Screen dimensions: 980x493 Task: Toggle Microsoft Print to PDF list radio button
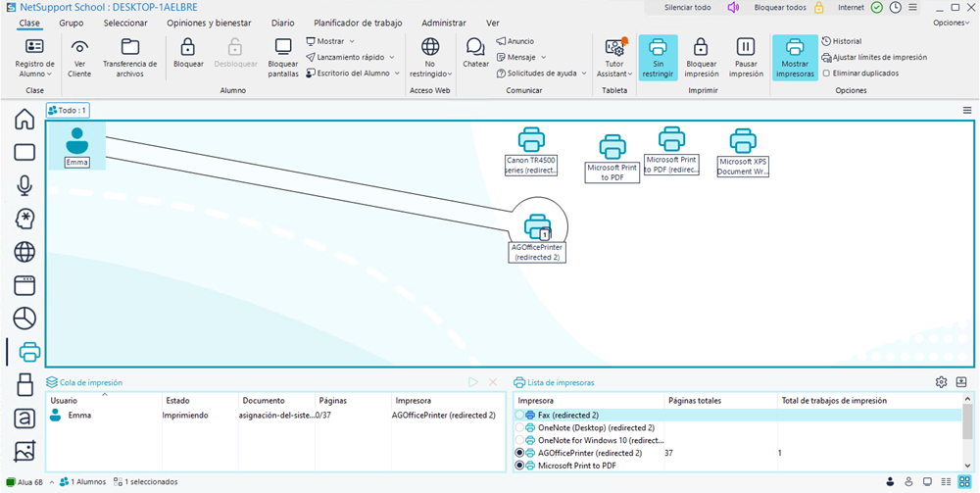point(519,466)
